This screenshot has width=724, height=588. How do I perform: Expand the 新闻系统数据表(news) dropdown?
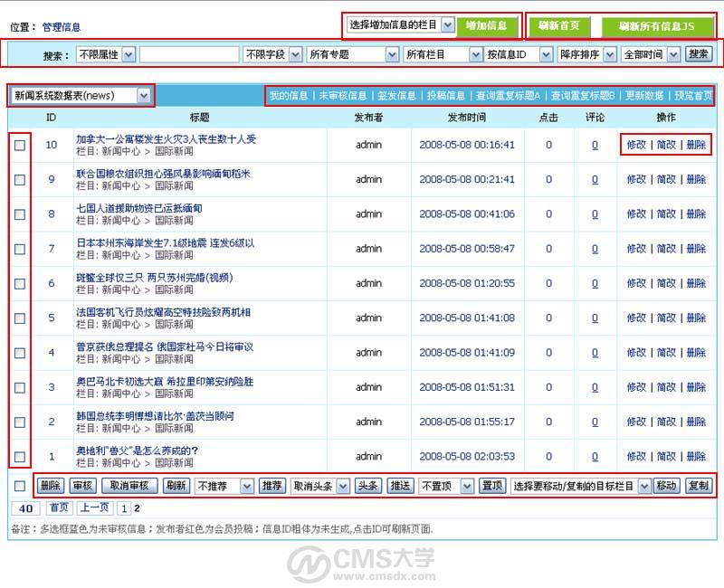pyautogui.click(x=81, y=96)
